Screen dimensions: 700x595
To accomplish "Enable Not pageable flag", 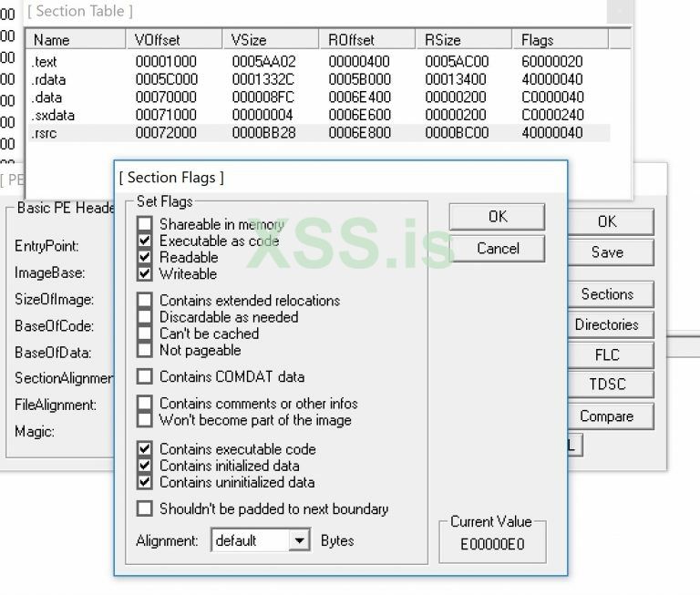I will click(x=145, y=350).
